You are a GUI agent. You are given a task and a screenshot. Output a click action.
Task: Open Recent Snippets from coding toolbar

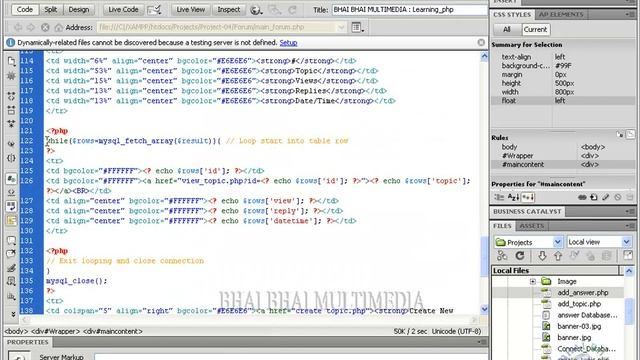tap(11, 282)
